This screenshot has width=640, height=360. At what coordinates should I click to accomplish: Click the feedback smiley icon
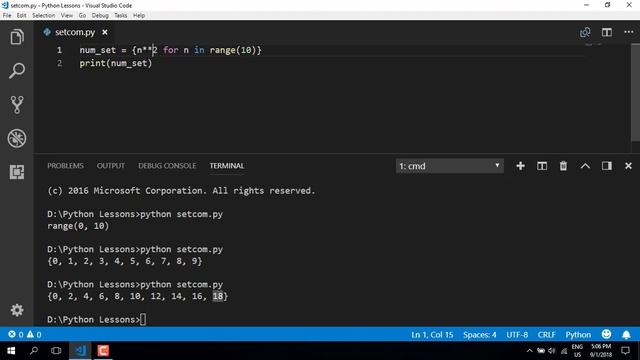(607, 334)
